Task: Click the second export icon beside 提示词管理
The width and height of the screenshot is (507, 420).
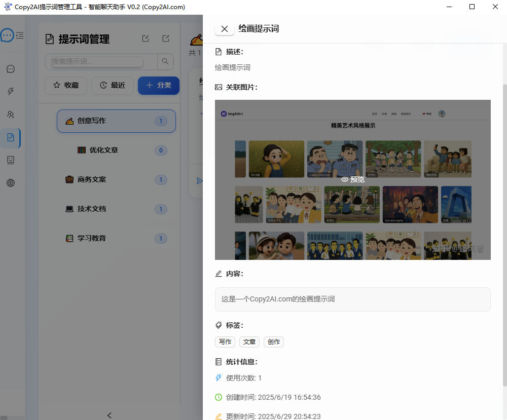Action: tap(166, 39)
